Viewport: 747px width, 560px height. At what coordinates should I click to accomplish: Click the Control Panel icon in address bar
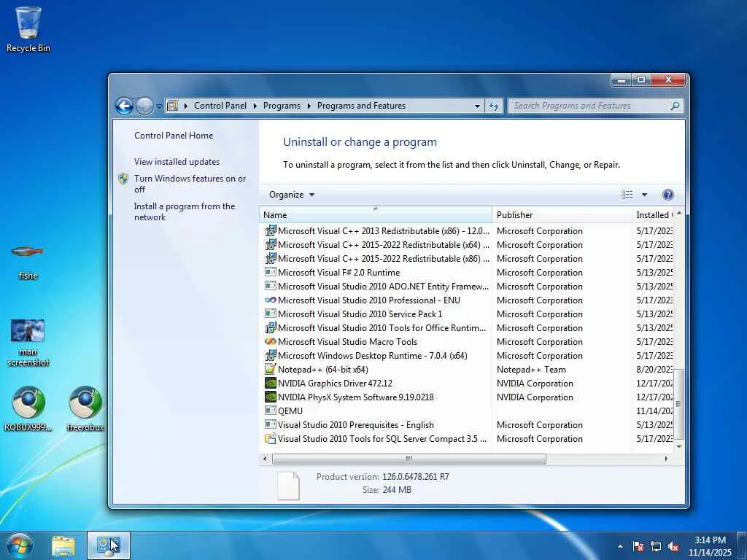pyautogui.click(x=172, y=106)
